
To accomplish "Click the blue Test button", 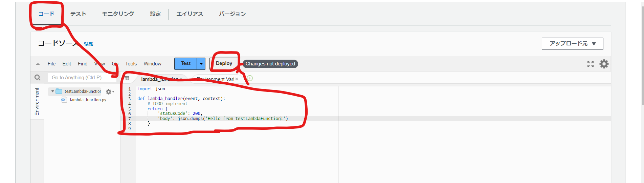I will pyautogui.click(x=185, y=63).
